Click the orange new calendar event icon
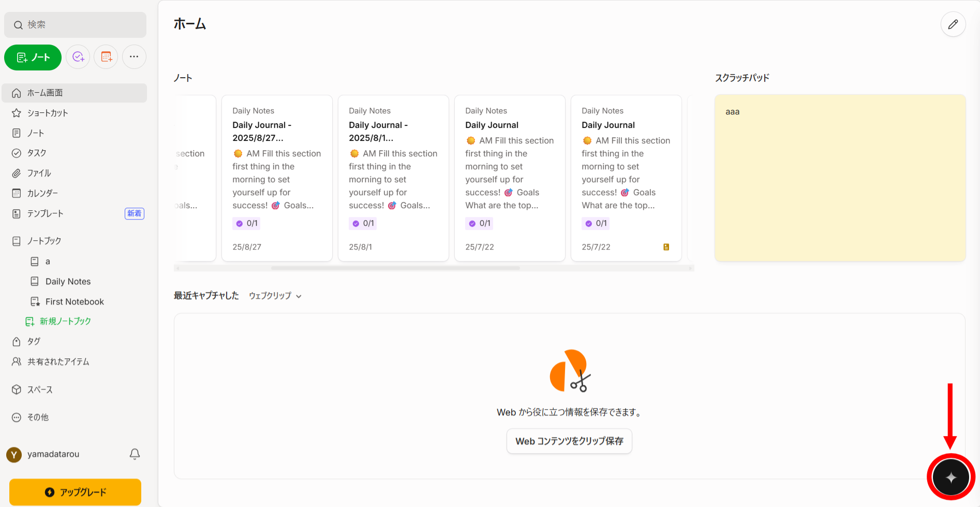The image size is (980, 507). pyautogui.click(x=106, y=57)
